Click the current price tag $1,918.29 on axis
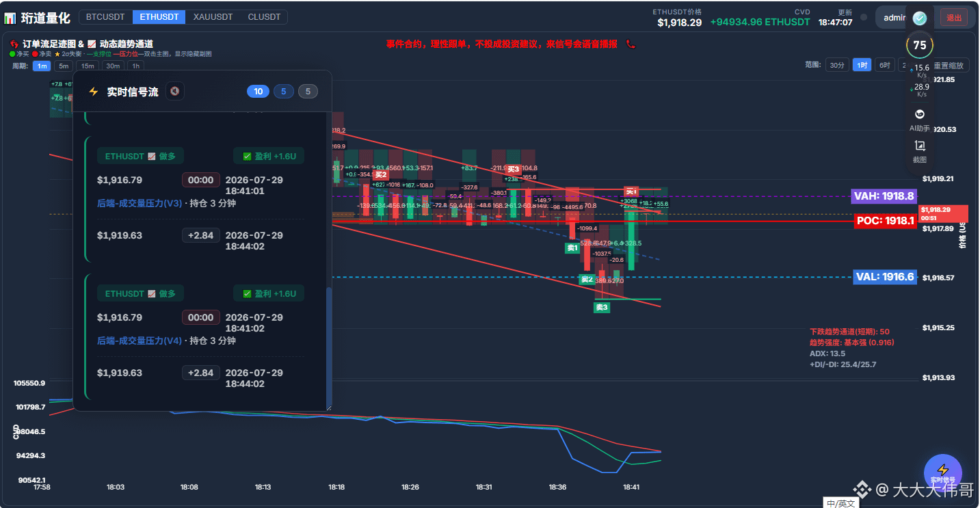Screen dimensions: 980x508 [x=944, y=213]
